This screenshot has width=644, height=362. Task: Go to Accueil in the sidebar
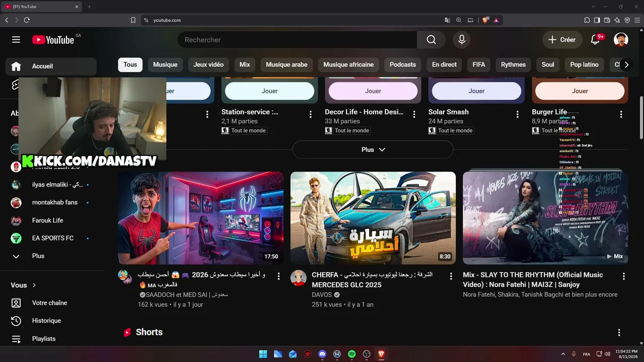(x=51, y=66)
